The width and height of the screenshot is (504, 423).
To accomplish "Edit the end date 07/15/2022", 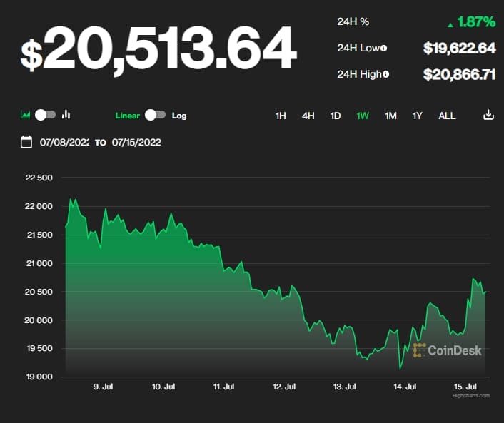I will pyautogui.click(x=136, y=142).
